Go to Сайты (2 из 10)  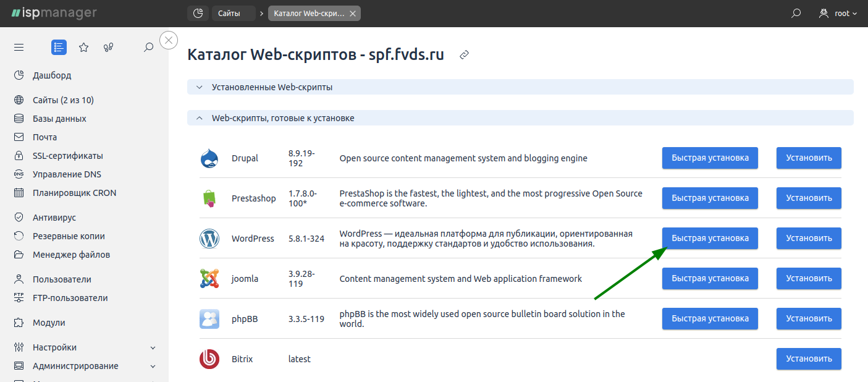(63, 100)
